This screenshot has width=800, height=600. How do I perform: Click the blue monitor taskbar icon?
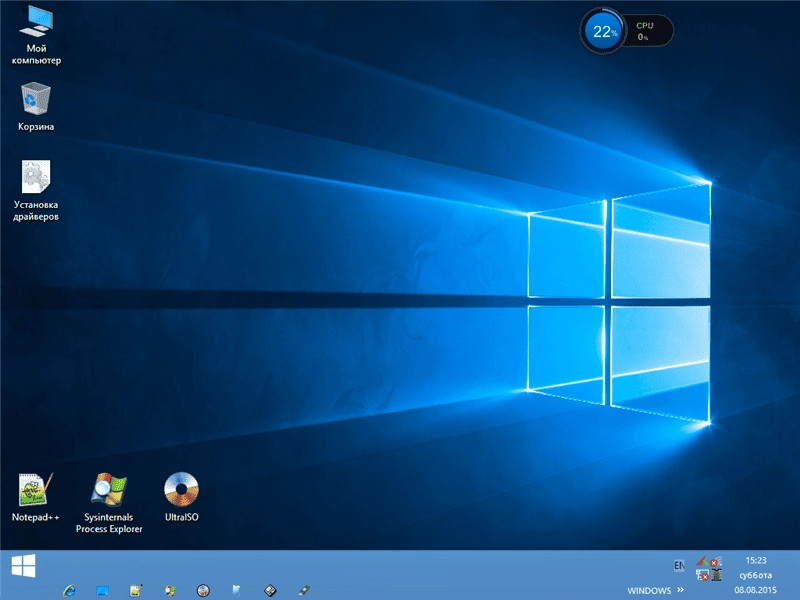pos(103,590)
